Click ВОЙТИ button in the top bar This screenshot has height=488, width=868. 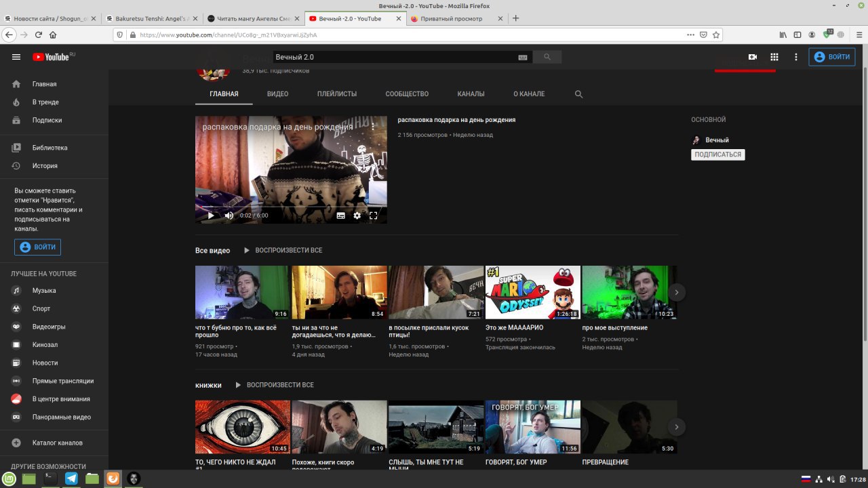coord(832,57)
